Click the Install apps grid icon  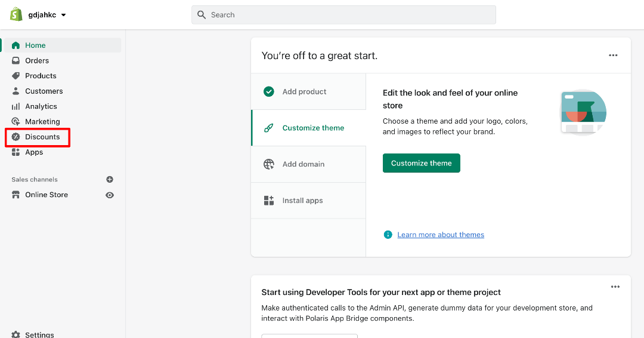click(268, 200)
